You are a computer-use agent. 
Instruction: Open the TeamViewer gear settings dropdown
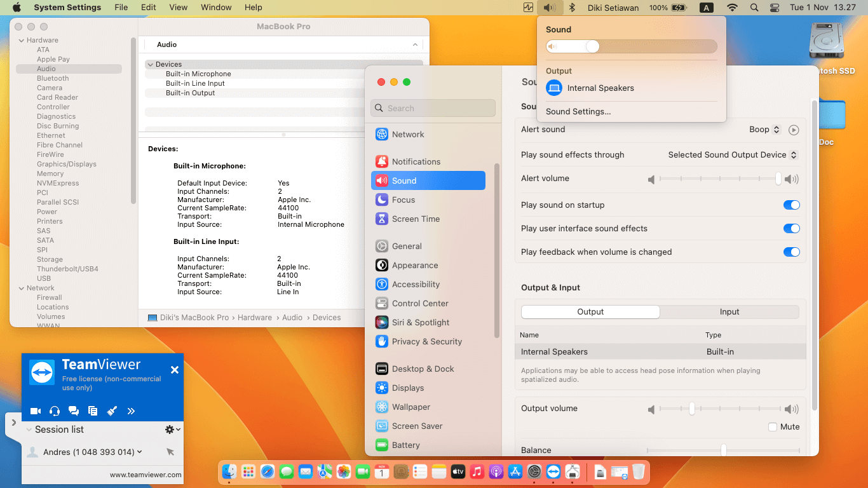pyautogui.click(x=172, y=430)
